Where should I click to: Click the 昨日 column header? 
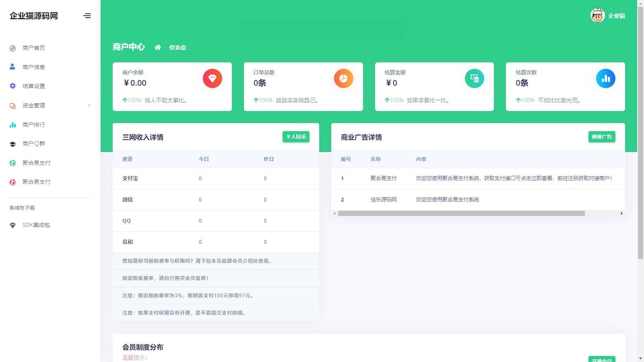[x=269, y=159]
